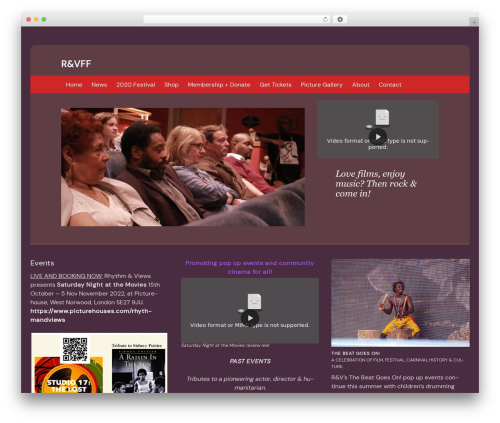Click the LIVE AND BOOKING NOW underlined text
Viewport: 500px width, 423px height.
click(x=66, y=276)
